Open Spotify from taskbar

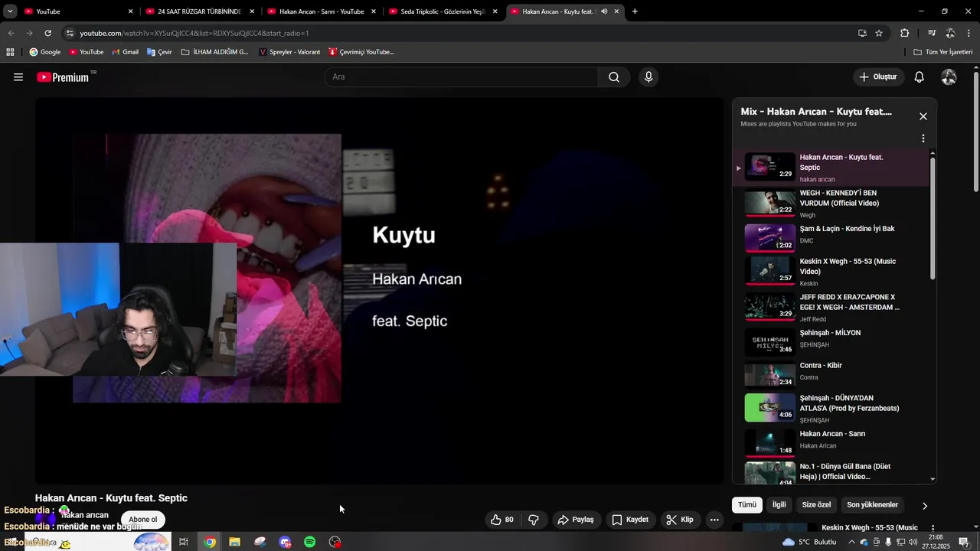coord(310,542)
